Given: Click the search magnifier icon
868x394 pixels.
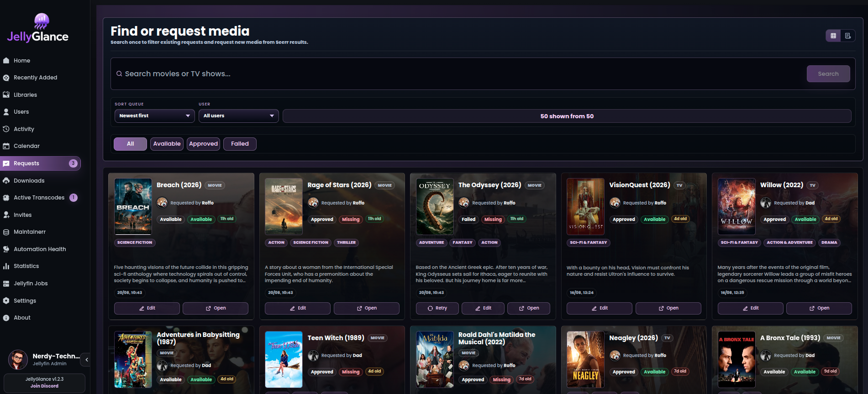Looking at the screenshot, I should pos(119,74).
